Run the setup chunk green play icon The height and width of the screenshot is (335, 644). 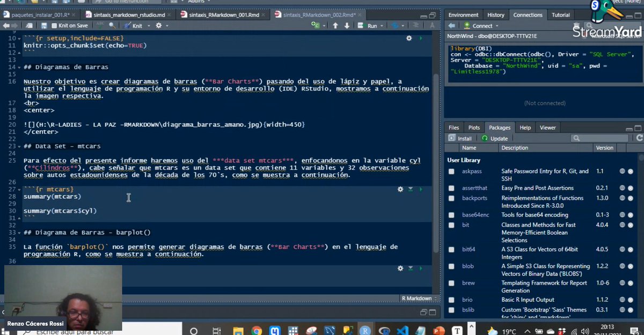[x=421, y=39]
